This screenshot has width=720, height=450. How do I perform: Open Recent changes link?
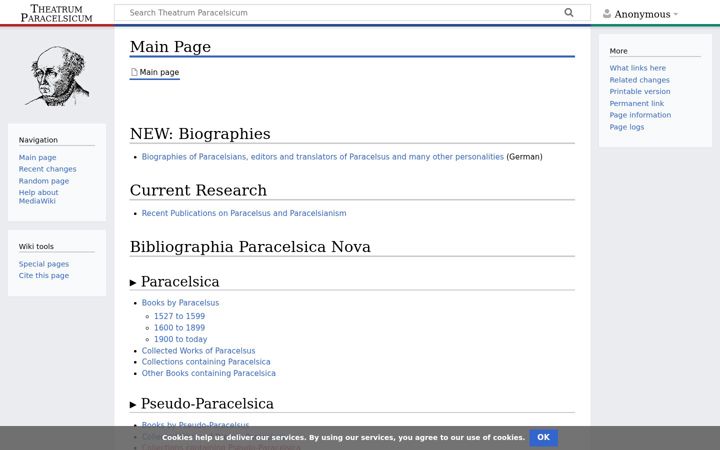(47, 169)
